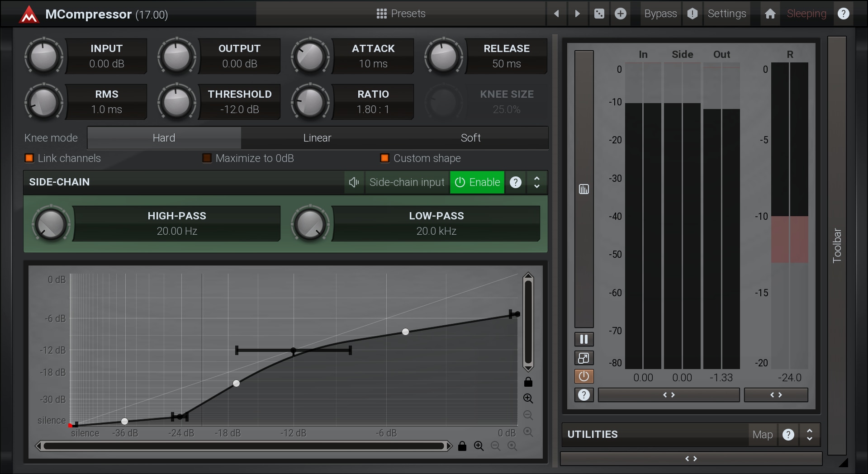Select the Linear knee mode

[317, 138]
